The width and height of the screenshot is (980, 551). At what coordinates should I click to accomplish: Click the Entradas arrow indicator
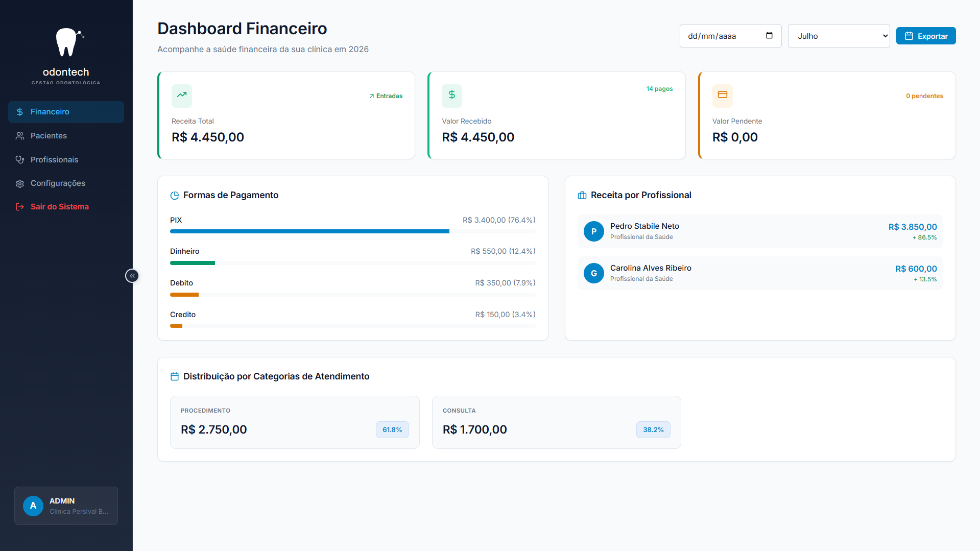coord(372,96)
